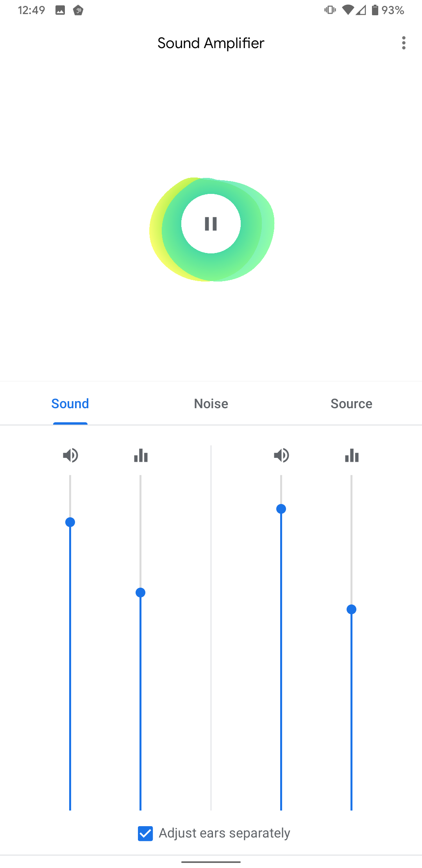422x868 pixels.
Task: Tap the photos notification icon in status bar
Action: pyautogui.click(x=59, y=11)
